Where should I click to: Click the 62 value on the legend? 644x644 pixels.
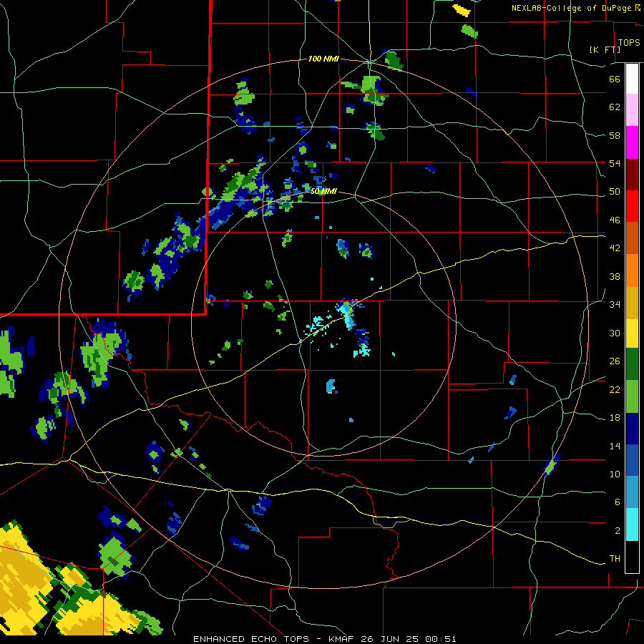(615, 107)
